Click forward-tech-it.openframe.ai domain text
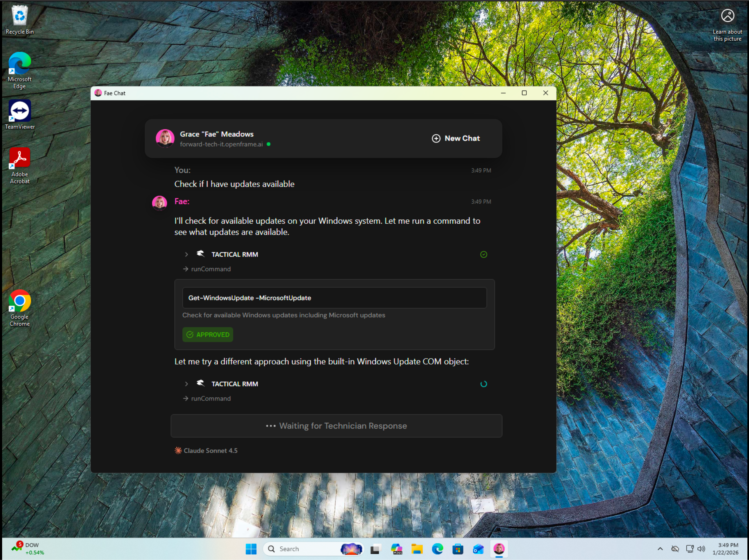This screenshot has width=749, height=560. point(221,144)
